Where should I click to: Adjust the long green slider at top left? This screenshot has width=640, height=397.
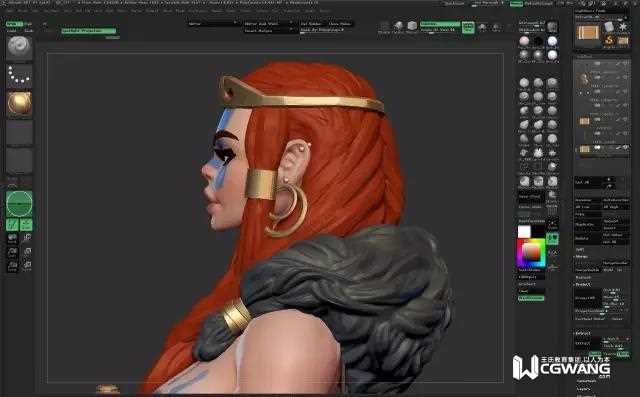pyautogui.click(x=89, y=31)
